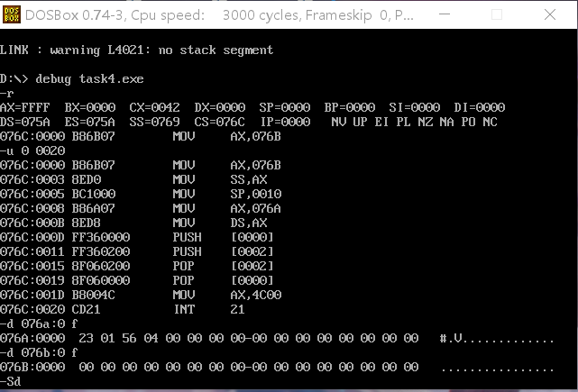Click the INT 21 instruction line
This screenshot has width=578, height=392.
coord(123,309)
